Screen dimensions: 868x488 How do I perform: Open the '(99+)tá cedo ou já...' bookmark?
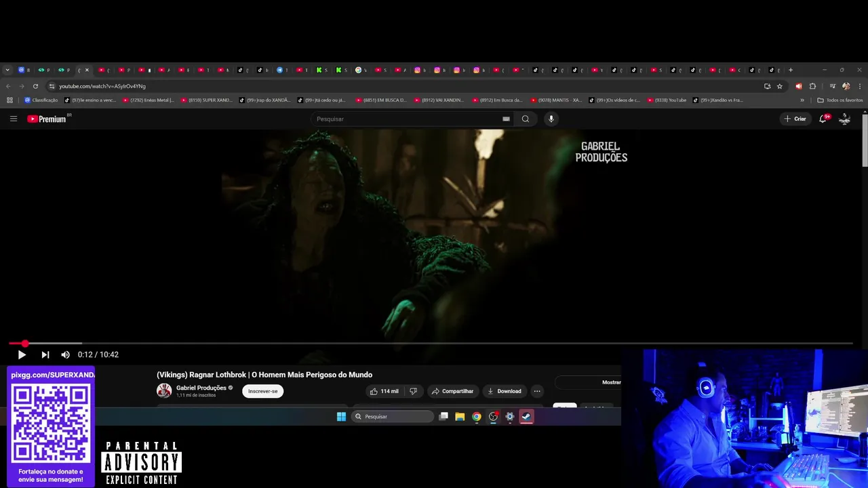321,100
